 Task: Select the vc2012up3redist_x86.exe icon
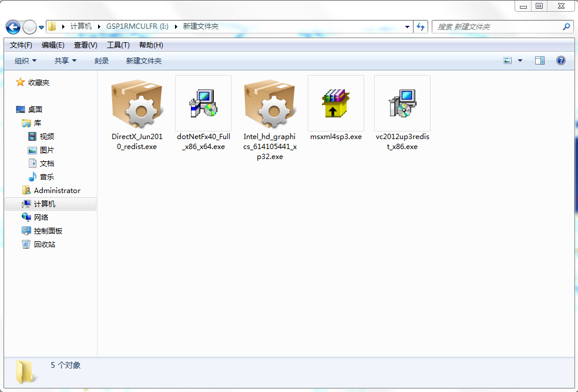pyautogui.click(x=402, y=104)
